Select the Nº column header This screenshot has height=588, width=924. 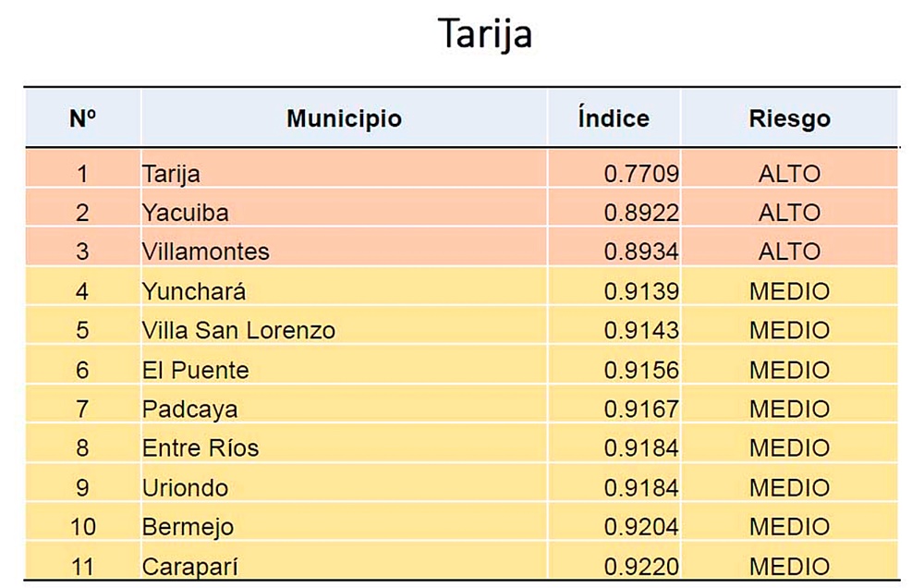click(82, 118)
